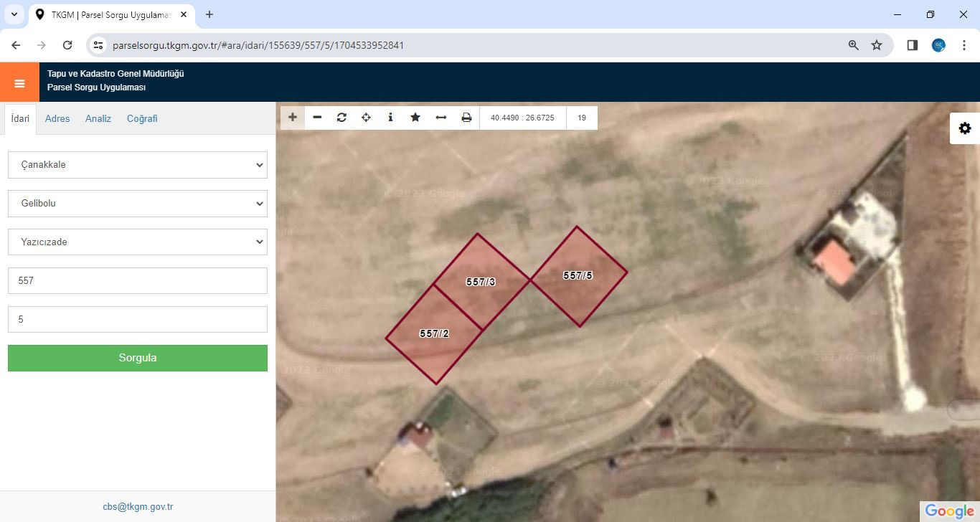
Task: Open the orange hamburger menu
Action: [19, 83]
